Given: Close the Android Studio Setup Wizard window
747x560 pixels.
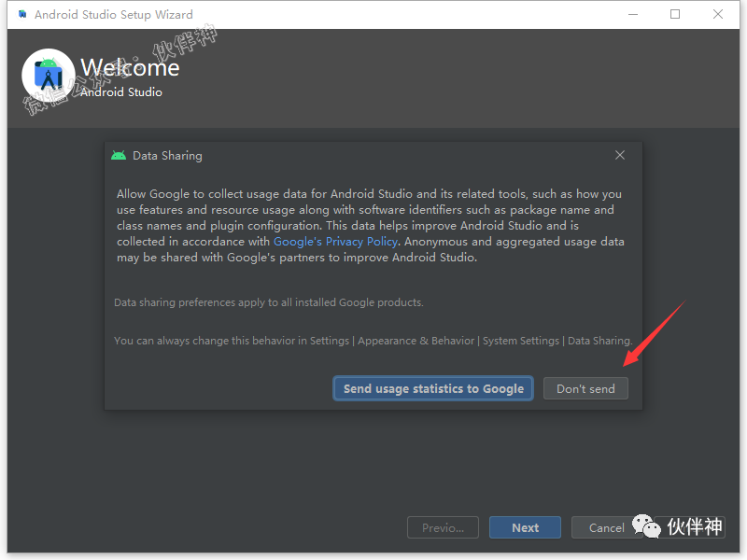Looking at the screenshot, I should 718,14.
